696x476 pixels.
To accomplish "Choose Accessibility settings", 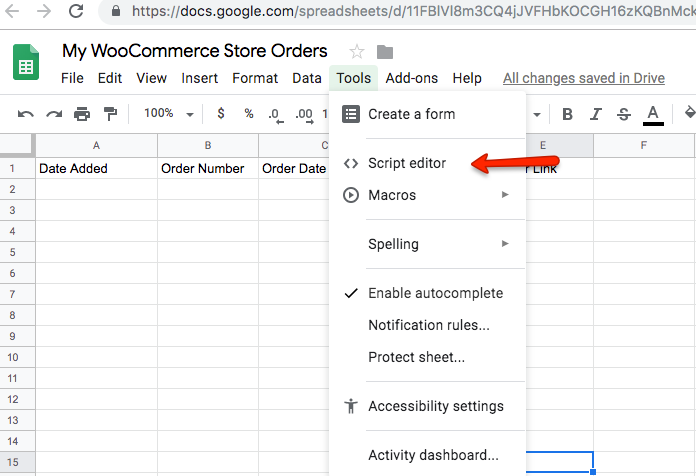I will coord(427,406).
